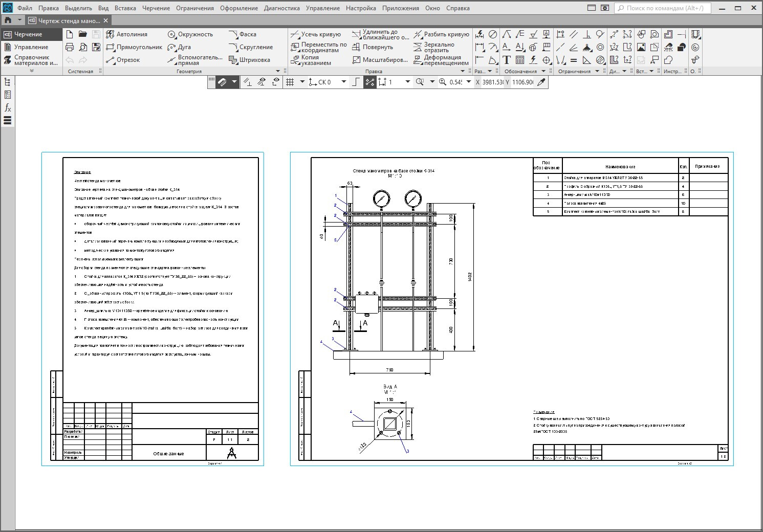Click the Фаска chamfer tool

[x=243, y=34]
